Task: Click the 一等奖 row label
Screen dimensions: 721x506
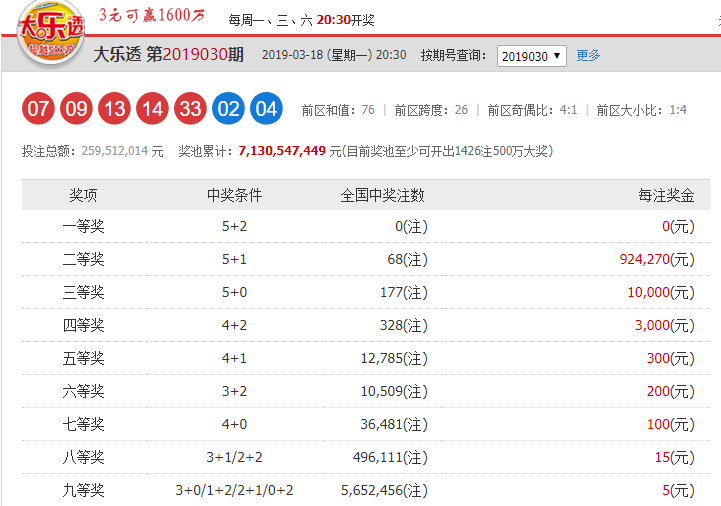Action: (83, 226)
